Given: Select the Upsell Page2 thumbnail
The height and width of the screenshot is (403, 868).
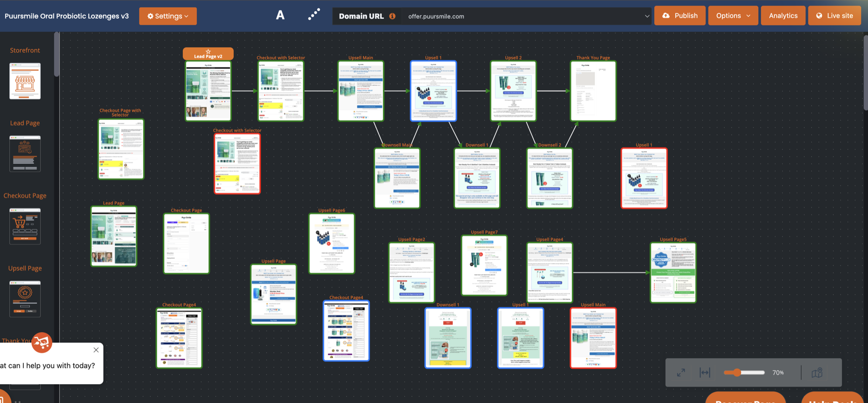Looking at the screenshot, I should pyautogui.click(x=412, y=273).
